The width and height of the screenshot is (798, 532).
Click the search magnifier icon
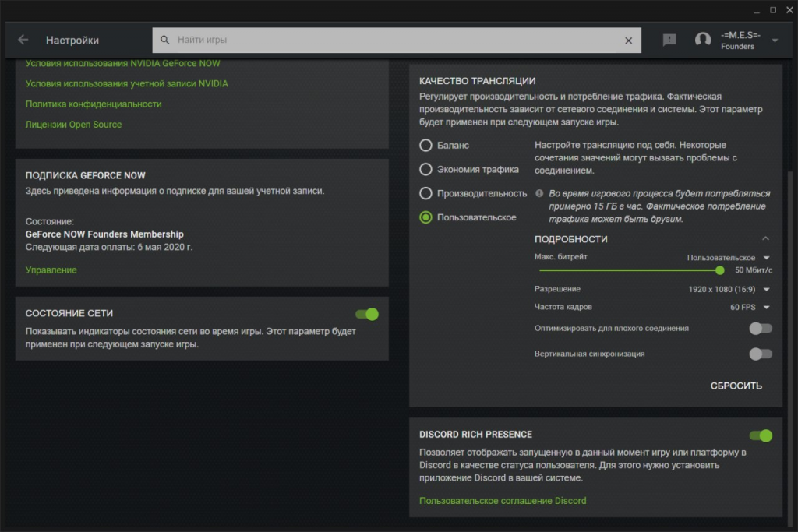coord(165,40)
